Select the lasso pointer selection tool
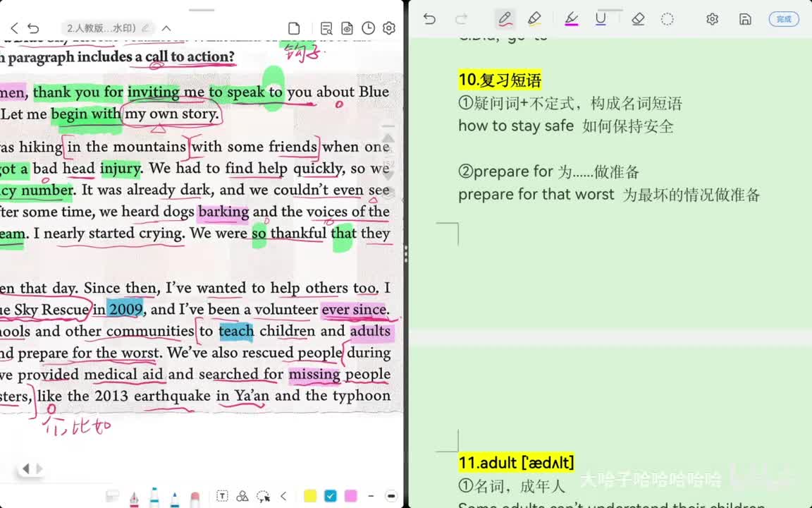812x508 pixels. click(x=263, y=496)
